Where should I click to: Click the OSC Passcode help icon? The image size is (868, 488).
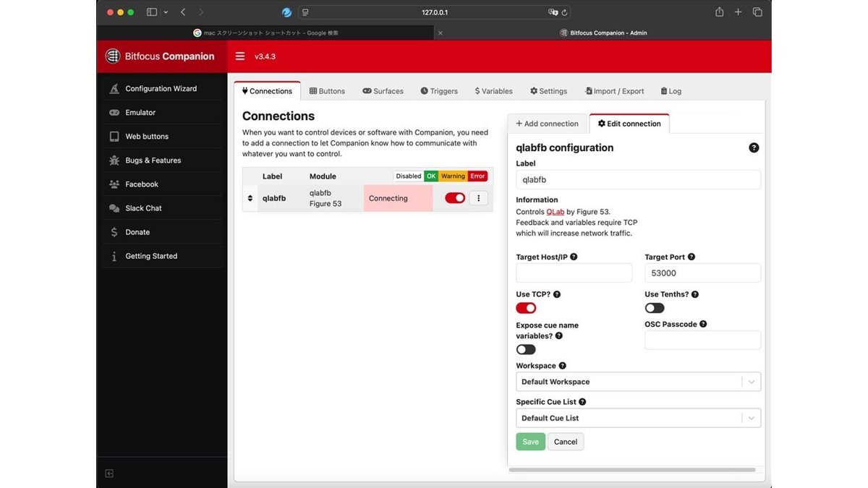(703, 325)
